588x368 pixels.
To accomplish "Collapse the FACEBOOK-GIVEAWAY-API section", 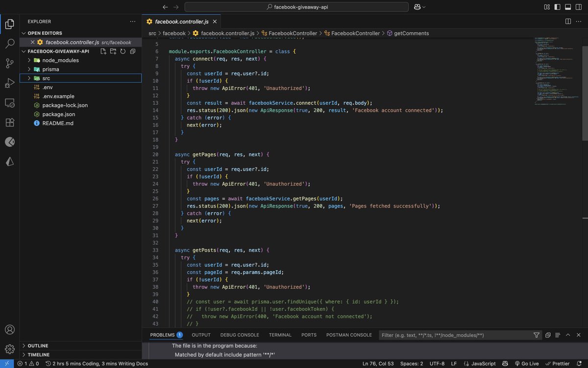I will click(23, 51).
